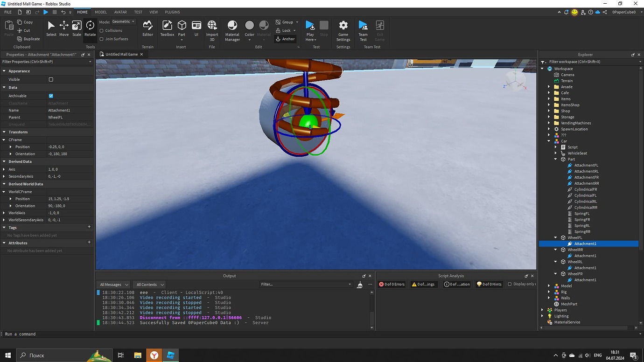The image size is (644, 362).
Task: Open the Toolbox
Action: pyautogui.click(x=167, y=29)
